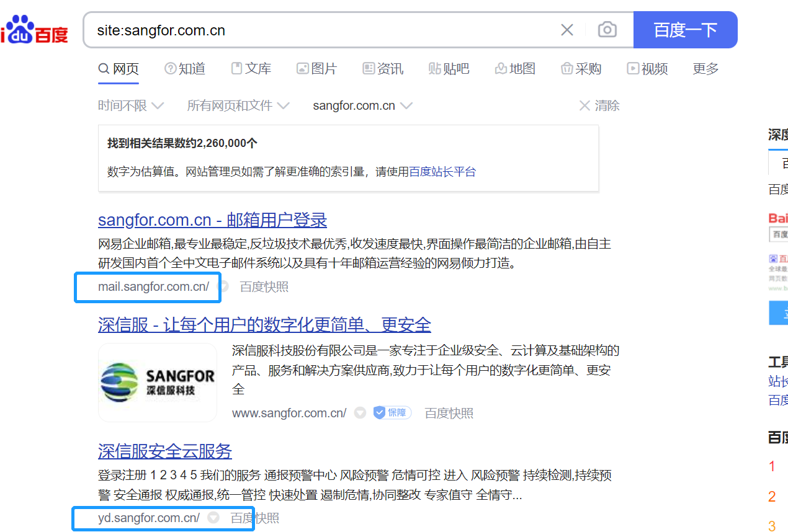The width and height of the screenshot is (788, 532).
Task: Click description starting 深信服科技股份有限公司
Action: tap(426, 370)
